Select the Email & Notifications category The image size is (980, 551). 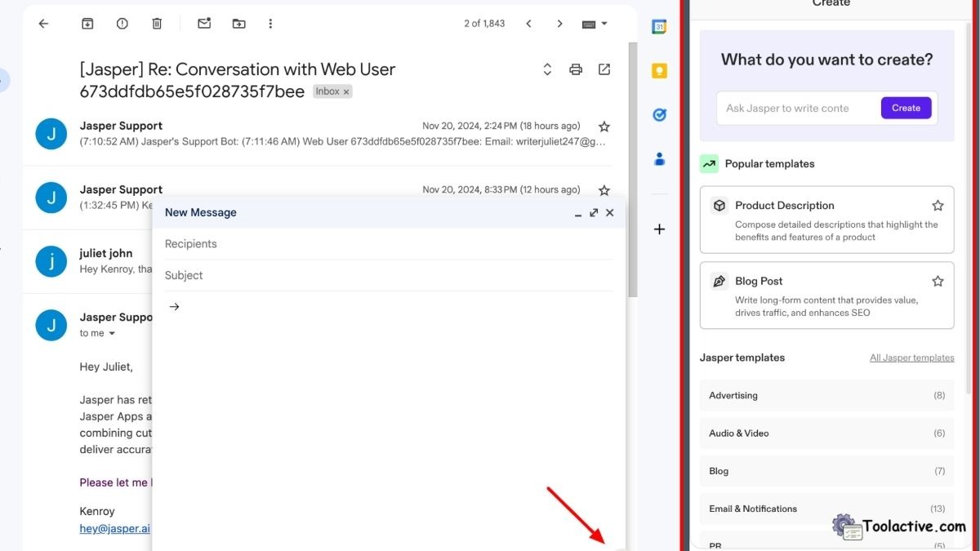point(826,509)
